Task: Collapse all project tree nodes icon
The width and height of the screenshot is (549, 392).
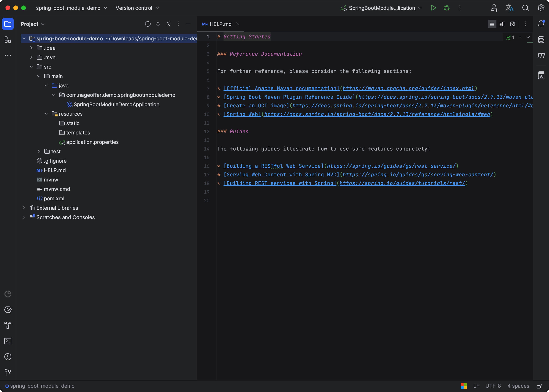Action: [168, 24]
